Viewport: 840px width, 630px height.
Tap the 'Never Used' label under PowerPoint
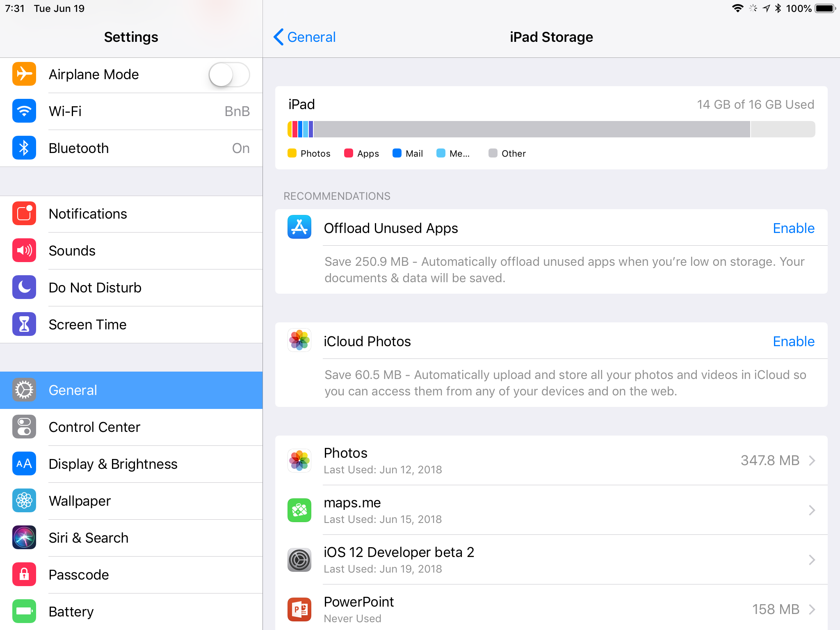(352, 619)
